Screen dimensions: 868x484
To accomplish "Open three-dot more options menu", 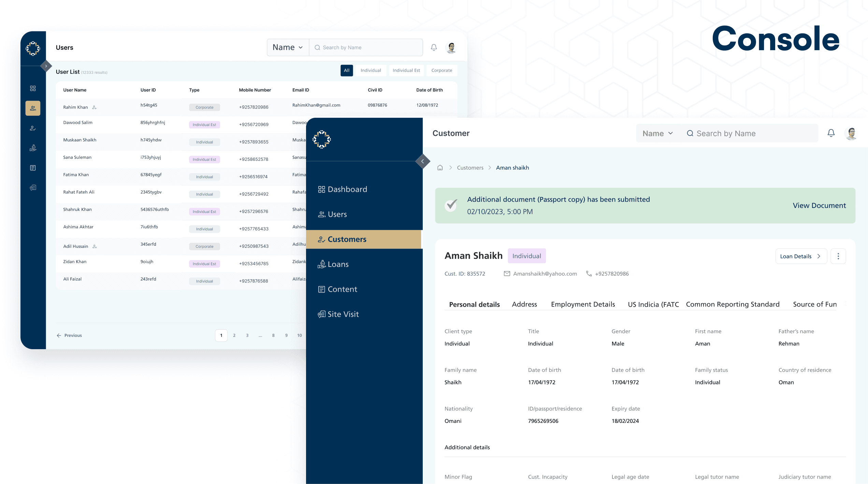I will pyautogui.click(x=838, y=256).
